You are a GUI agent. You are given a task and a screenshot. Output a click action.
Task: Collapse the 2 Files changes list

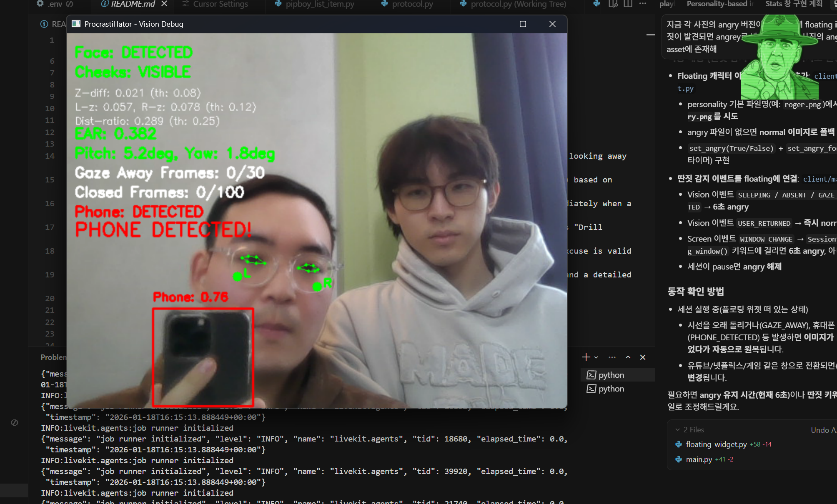pos(677,430)
